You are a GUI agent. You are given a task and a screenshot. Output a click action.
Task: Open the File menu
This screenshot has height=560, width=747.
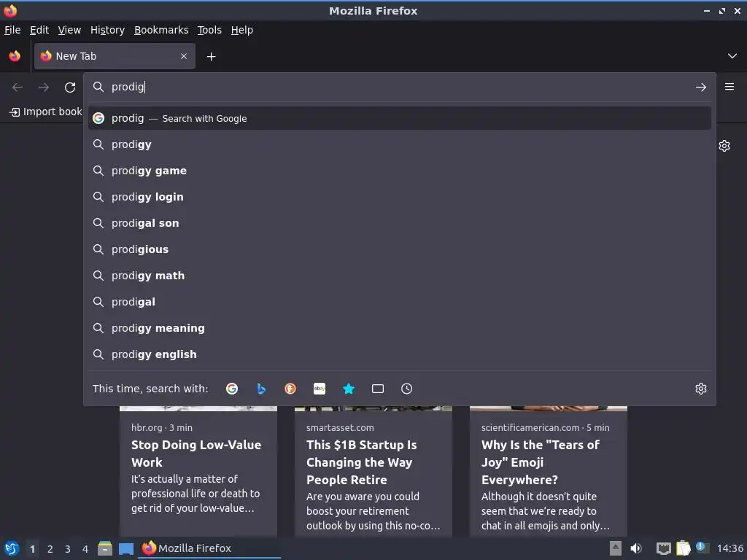[x=12, y=30]
